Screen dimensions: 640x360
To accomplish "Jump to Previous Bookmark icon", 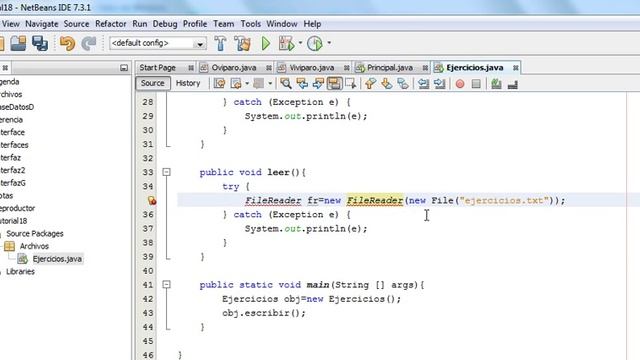I will pyautogui.click(x=370, y=84).
